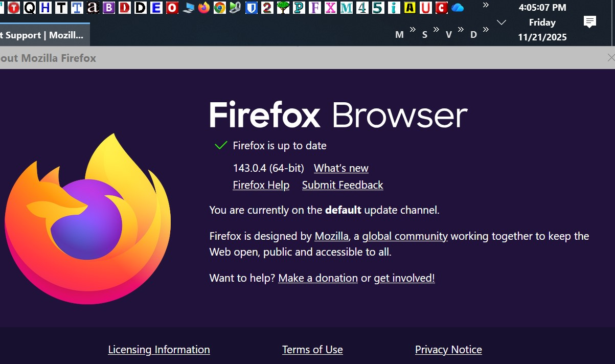Click the M toolbar label
Image resolution: width=615 pixels, height=364 pixels.
400,35
